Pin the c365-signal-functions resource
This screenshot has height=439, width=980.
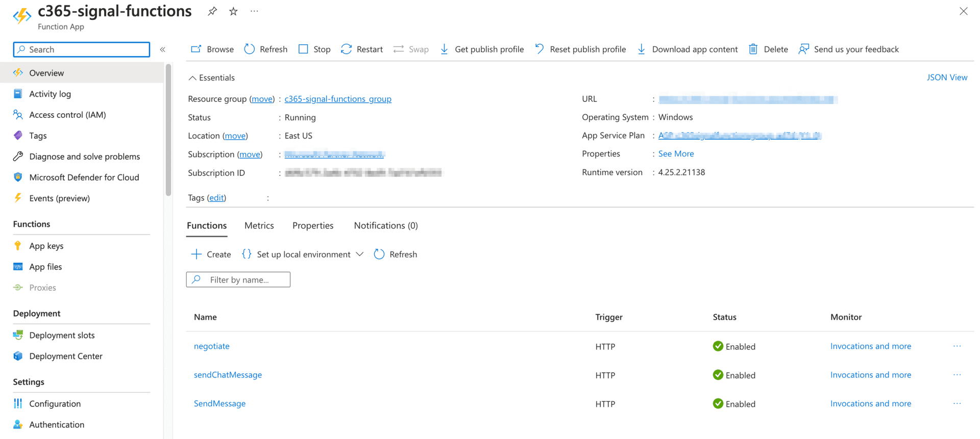[x=212, y=11]
